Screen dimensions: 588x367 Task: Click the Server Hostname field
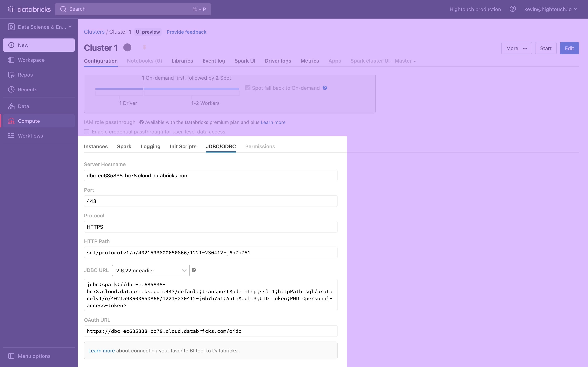click(x=210, y=175)
